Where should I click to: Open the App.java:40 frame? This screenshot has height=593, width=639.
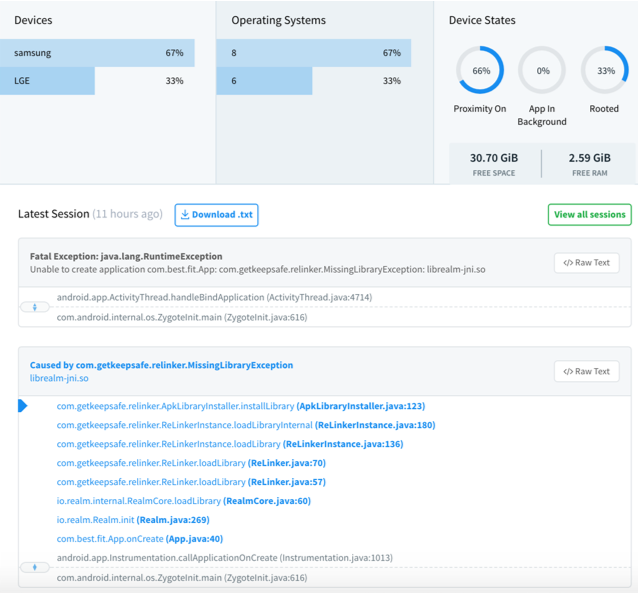140,539
